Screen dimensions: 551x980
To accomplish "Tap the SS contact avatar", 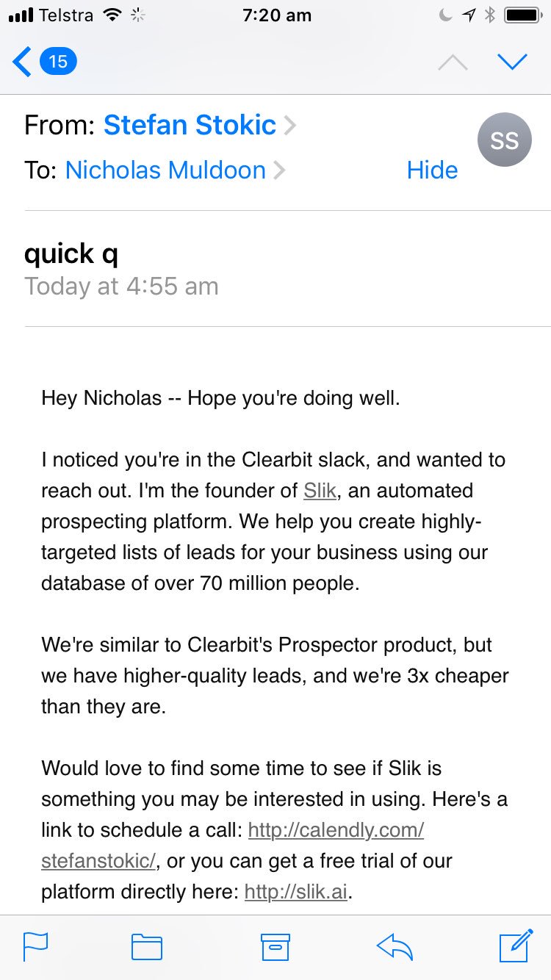I will click(x=504, y=140).
